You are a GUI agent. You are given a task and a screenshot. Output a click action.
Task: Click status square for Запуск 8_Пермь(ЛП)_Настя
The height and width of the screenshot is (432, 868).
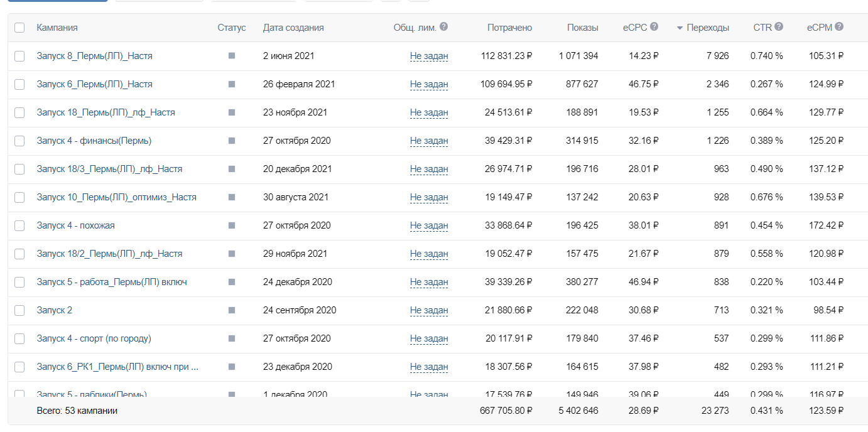tap(232, 56)
